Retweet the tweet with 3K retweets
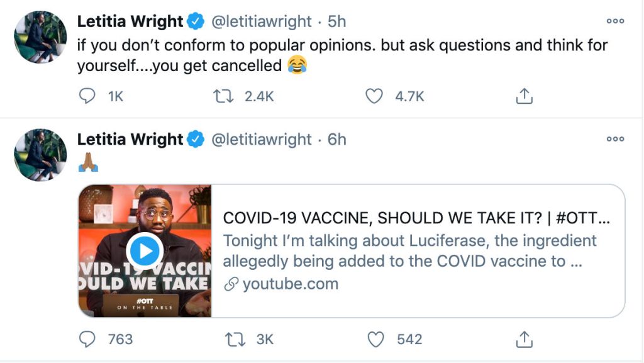 pyautogui.click(x=235, y=340)
